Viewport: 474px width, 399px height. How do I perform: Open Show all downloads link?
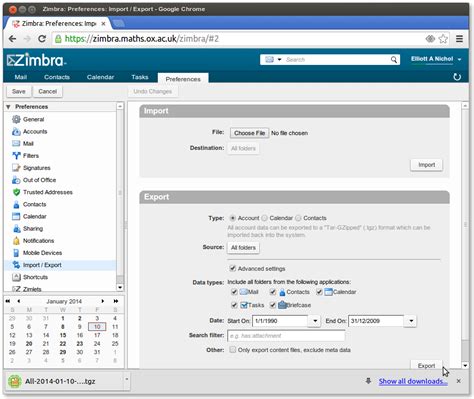click(413, 381)
